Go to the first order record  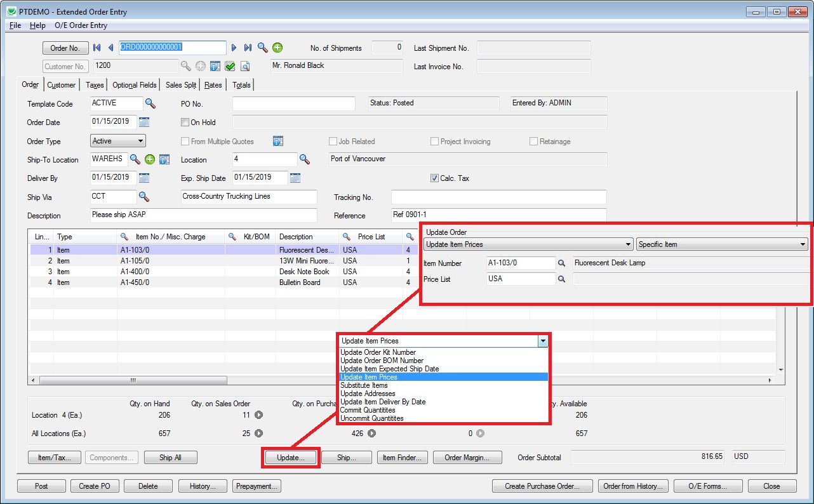pos(97,48)
